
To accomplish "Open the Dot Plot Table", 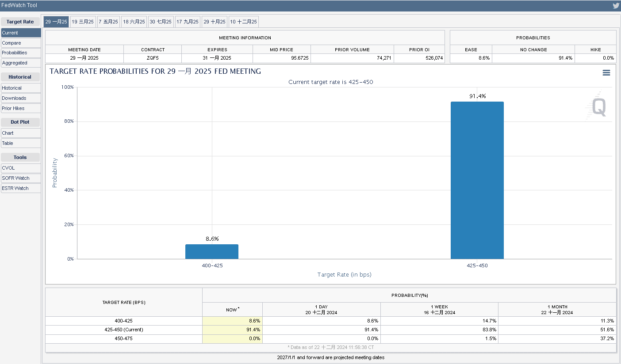I will coord(21,143).
